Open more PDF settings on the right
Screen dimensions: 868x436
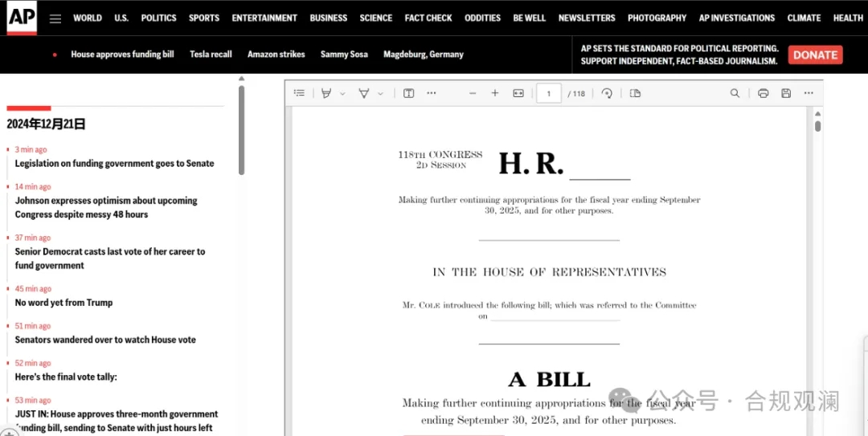tap(809, 93)
